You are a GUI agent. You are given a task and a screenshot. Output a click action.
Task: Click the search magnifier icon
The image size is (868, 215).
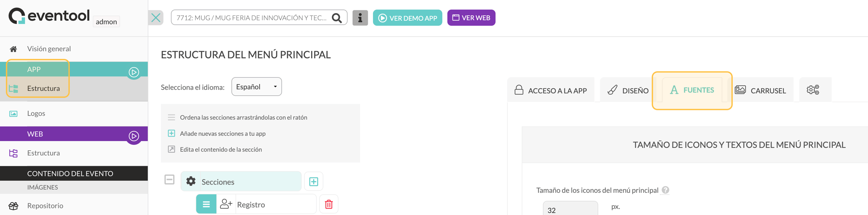[x=337, y=18]
